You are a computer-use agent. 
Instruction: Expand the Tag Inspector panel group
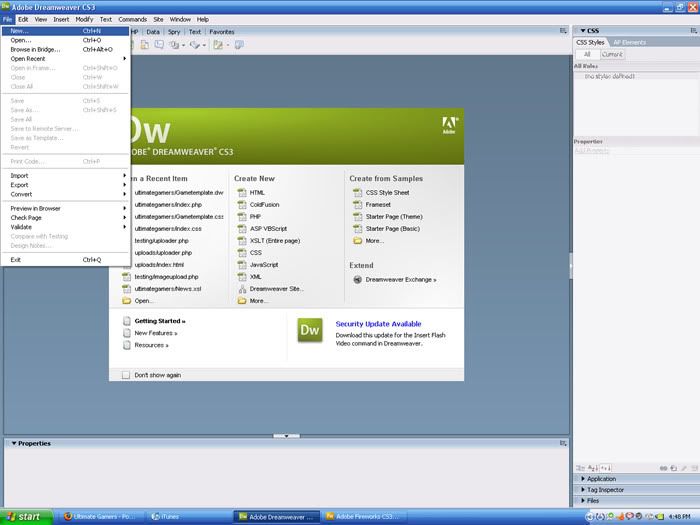tap(583, 490)
